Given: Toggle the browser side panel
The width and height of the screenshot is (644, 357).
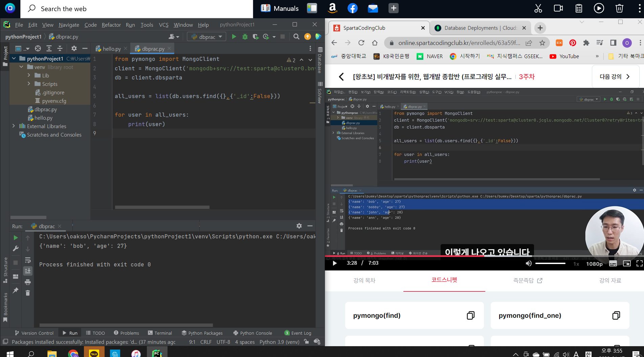Looking at the screenshot, I should click(x=613, y=43).
